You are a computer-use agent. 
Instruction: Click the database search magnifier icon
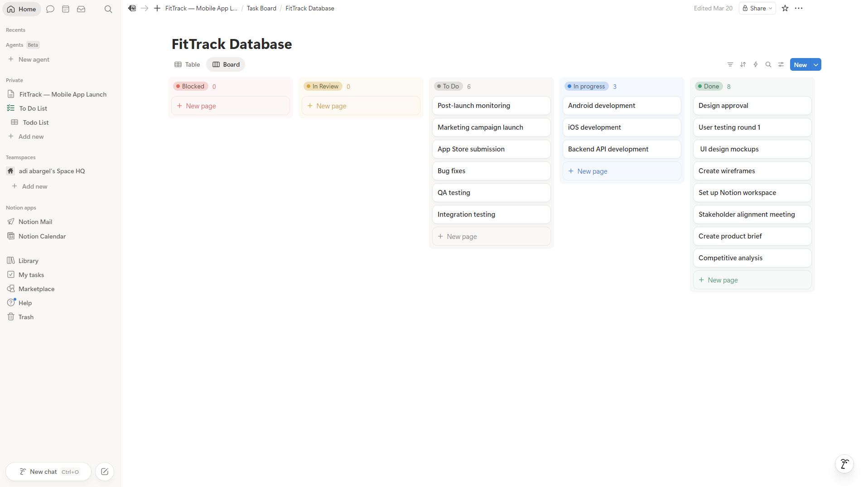768,64
